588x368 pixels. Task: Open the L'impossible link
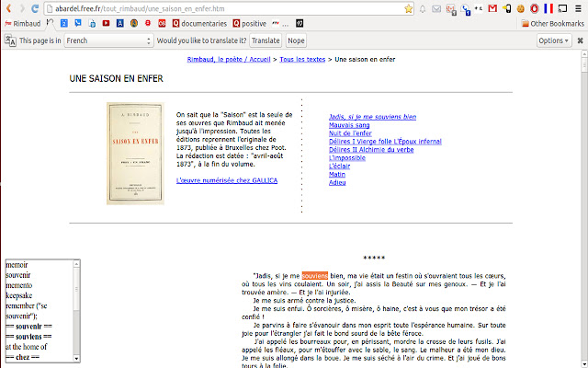pos(347,158)
